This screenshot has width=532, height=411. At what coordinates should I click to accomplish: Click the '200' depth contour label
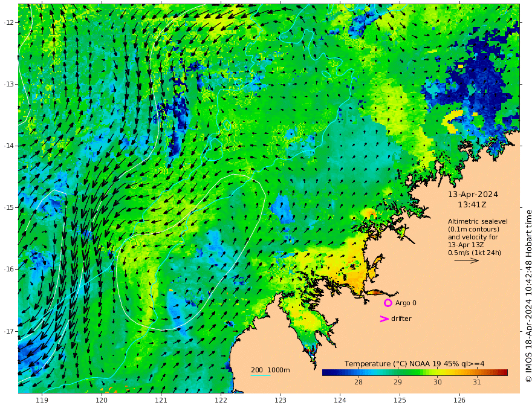click(x=257, y=370)
